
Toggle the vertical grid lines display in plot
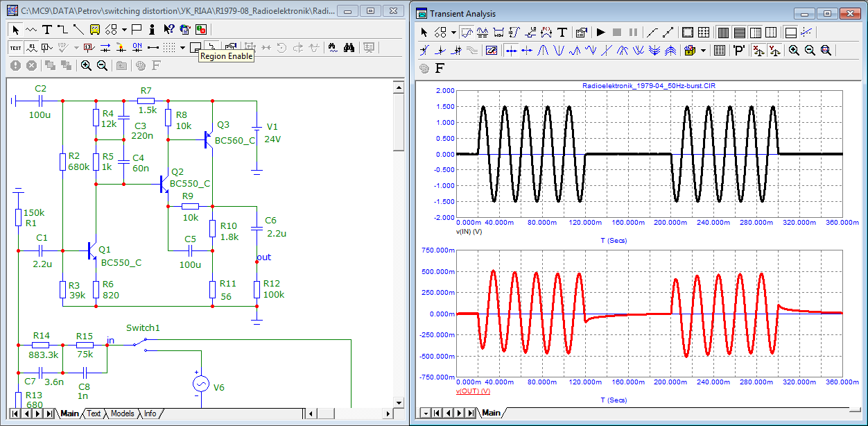722,32
